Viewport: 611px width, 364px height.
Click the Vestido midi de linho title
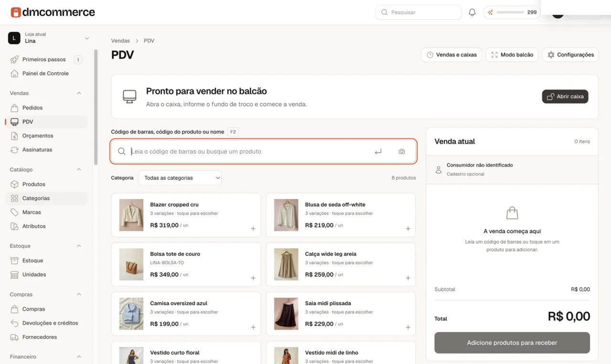pos(331,353)
